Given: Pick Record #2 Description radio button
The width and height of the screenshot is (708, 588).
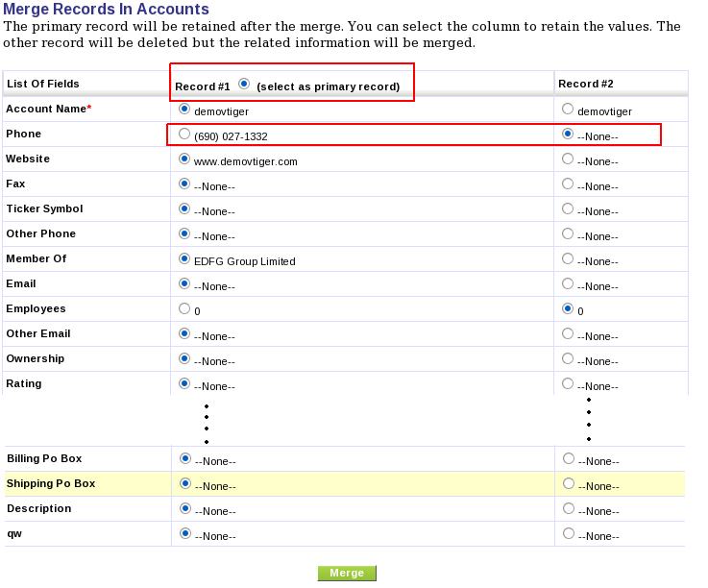Looking at the screenshot, I should tap(569, 509).
